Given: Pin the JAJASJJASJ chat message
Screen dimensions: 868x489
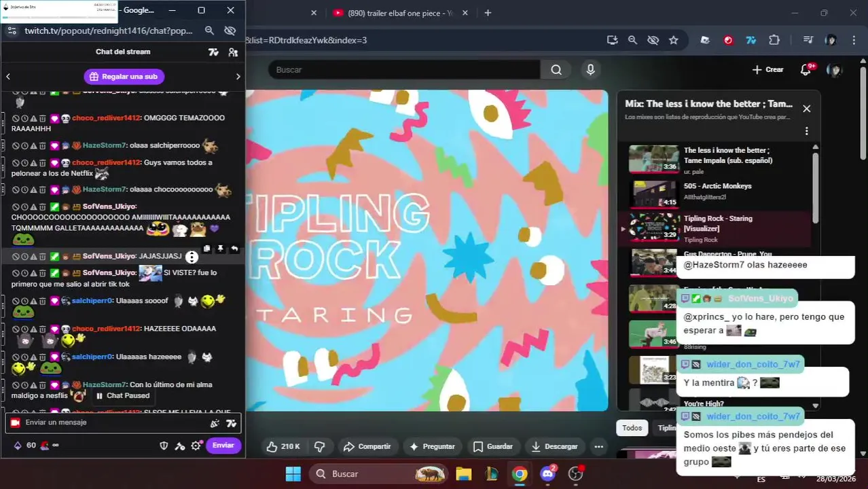Looking at the screenshot, I should [220, 249].
